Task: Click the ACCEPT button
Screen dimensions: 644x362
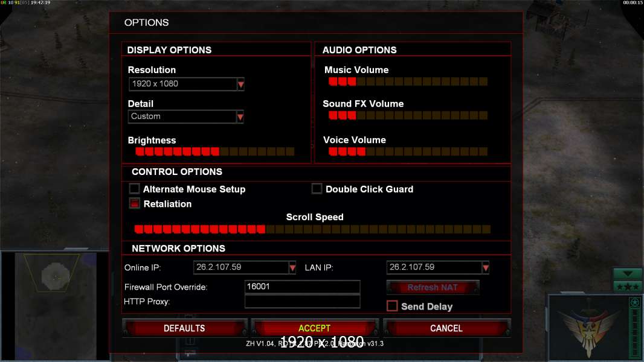Action: pos(315,328)
